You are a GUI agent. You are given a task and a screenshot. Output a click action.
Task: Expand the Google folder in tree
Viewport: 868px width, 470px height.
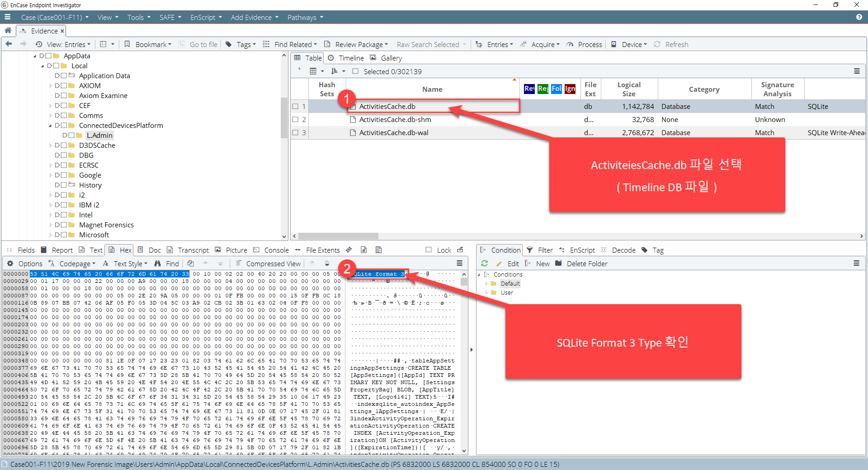tap(51, 175)
